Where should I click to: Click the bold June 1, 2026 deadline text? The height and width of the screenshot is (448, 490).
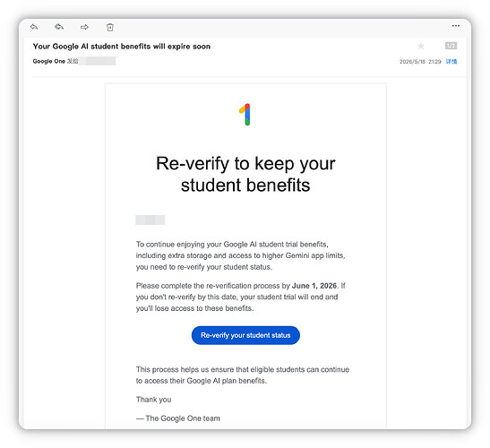[x=314, y=286]
